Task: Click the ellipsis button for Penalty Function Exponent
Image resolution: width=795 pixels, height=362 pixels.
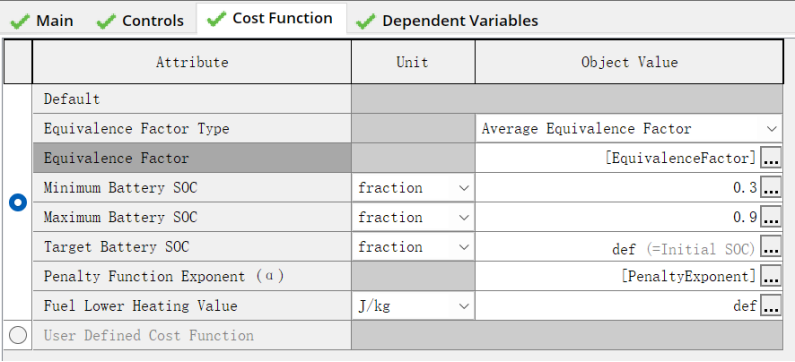Action: [771, 277]
